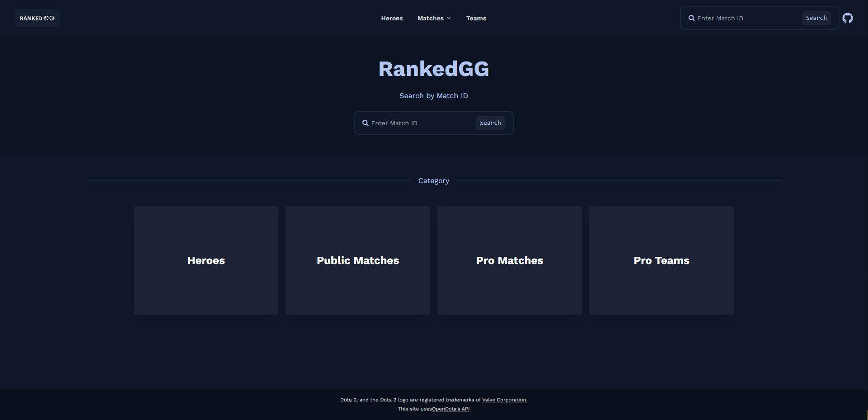Screen dimensions: 868x420
Task: Follow the OpenDota's API link
Action: 450,409
